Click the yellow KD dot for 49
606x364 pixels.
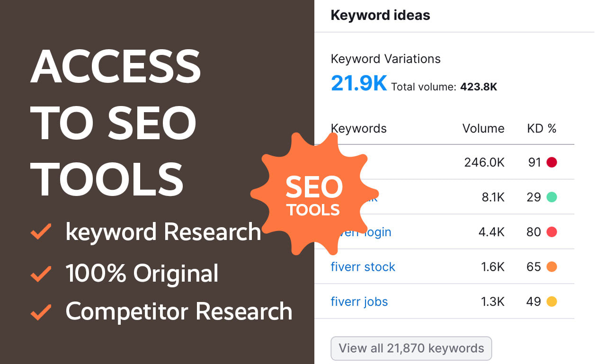pyautogui.click(x=552, y=302)
